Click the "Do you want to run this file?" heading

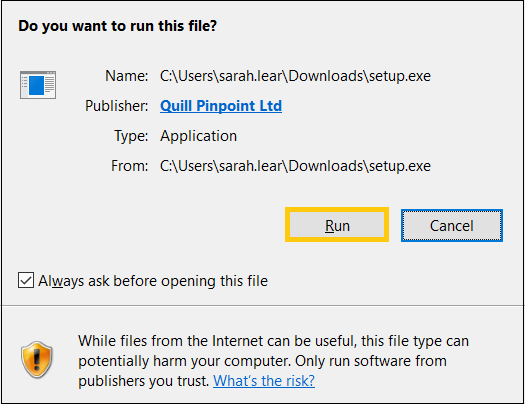tap(118, 26)
